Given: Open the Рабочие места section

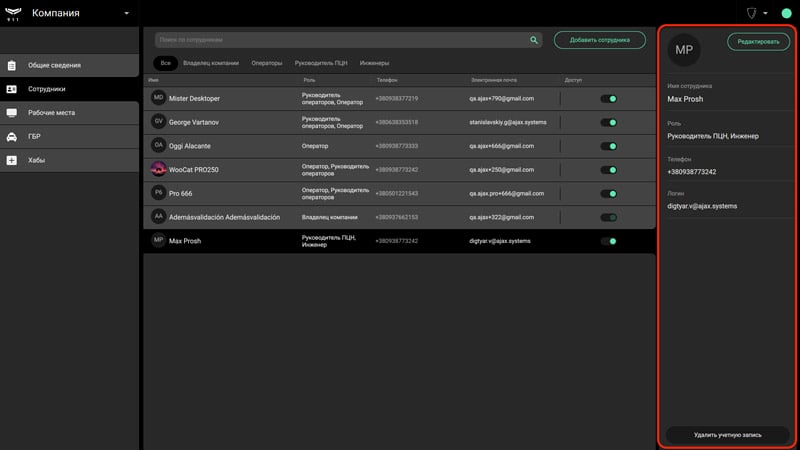Looking at the screenshot, I should pyautogui.click(x=69, y=113).
